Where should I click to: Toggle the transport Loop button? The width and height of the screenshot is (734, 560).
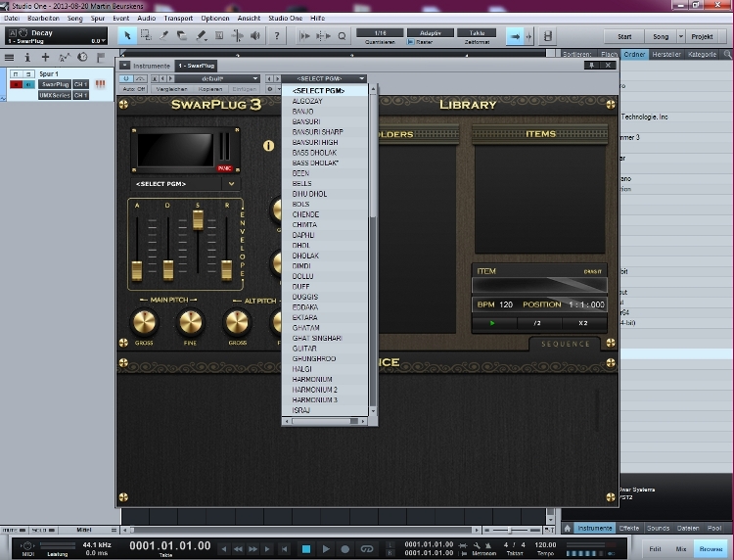pos(367,549)
